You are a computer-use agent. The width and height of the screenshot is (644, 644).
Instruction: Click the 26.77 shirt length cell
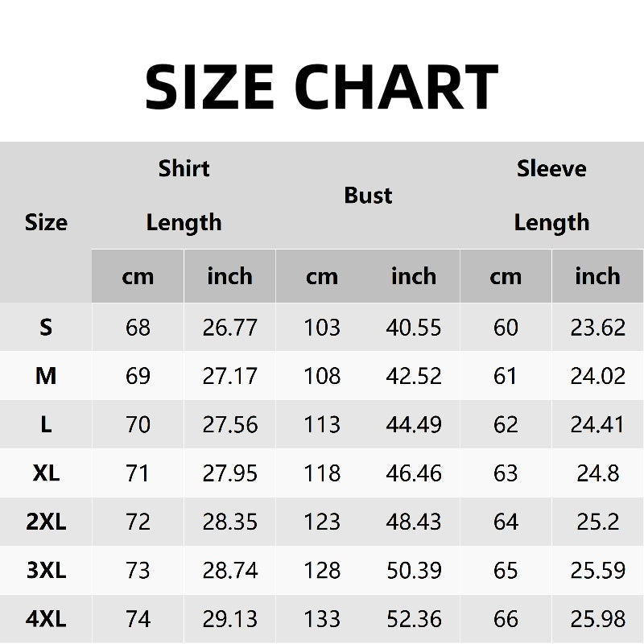pos(229,328)
